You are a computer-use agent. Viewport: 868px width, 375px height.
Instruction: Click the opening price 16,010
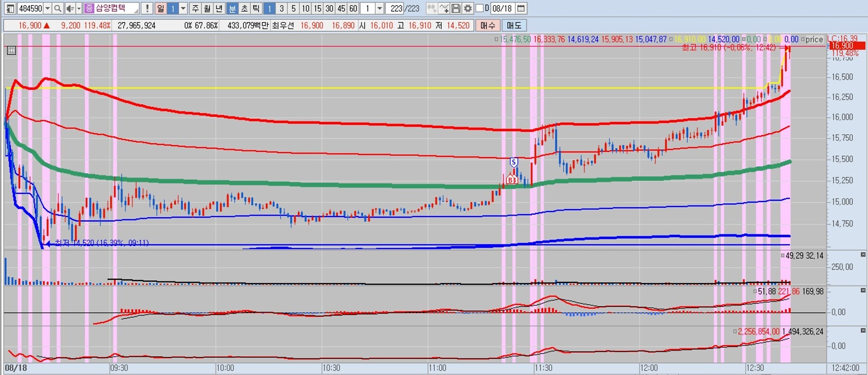(x=382, y=25)
